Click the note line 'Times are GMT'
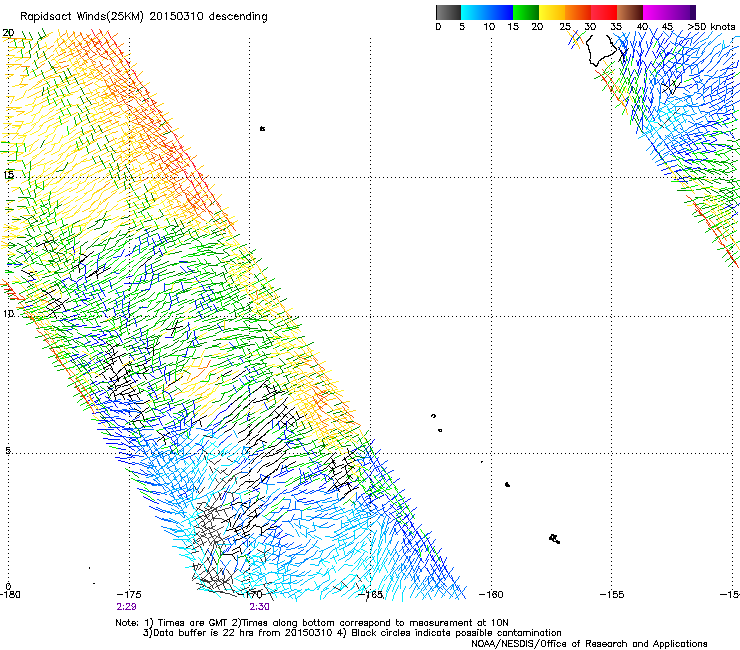The height and width of the screenshot is (650, 740). point(191,623)
